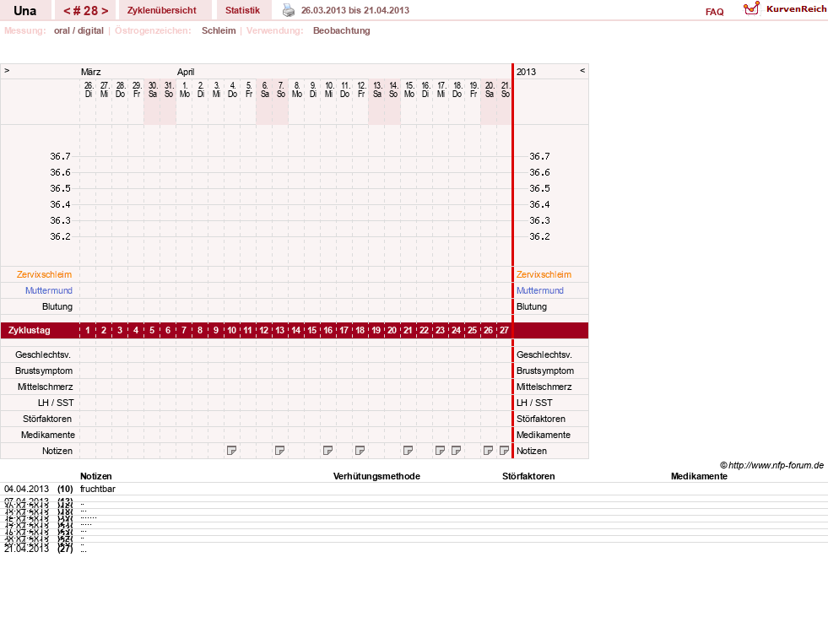Click the printer icon
Image resolution: width=828 pixels, height=644 pixels.
289,10
